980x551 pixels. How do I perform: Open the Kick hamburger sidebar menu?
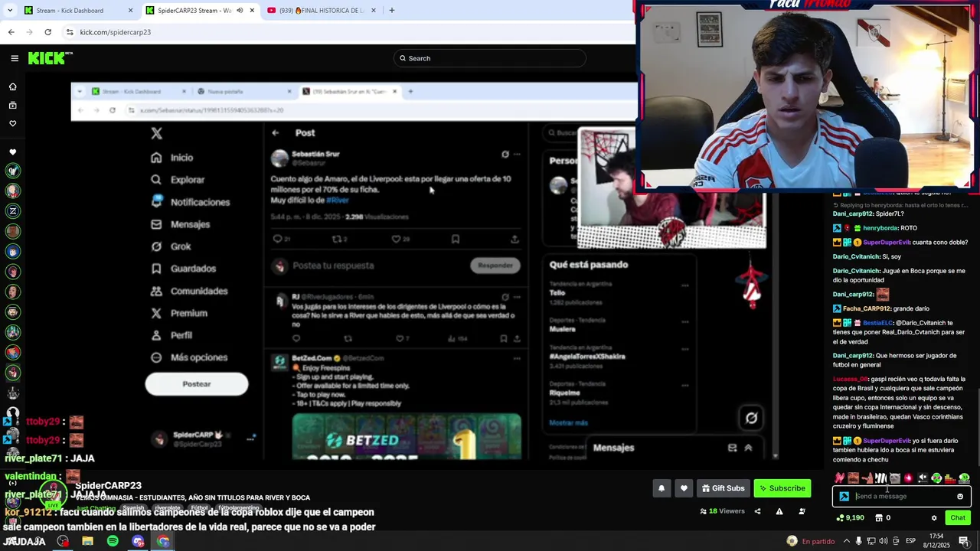tap(15, 58)
